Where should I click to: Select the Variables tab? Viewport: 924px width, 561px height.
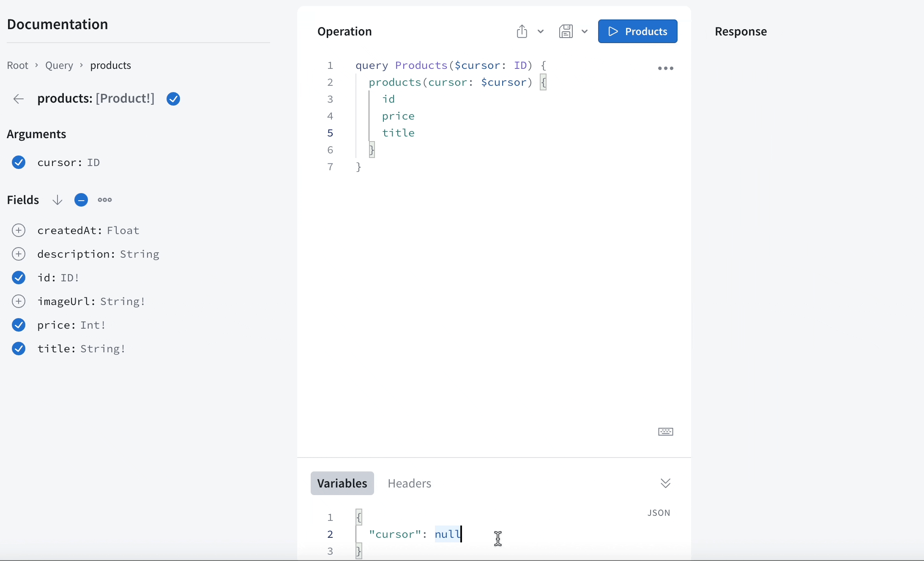point(342,483)
